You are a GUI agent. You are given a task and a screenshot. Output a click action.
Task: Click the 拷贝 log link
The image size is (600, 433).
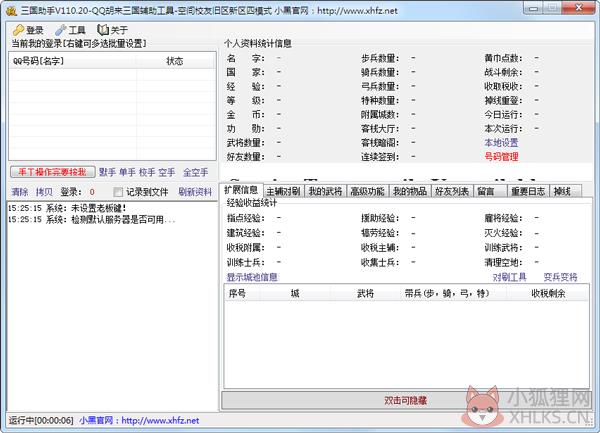click(x=44, y=192)
